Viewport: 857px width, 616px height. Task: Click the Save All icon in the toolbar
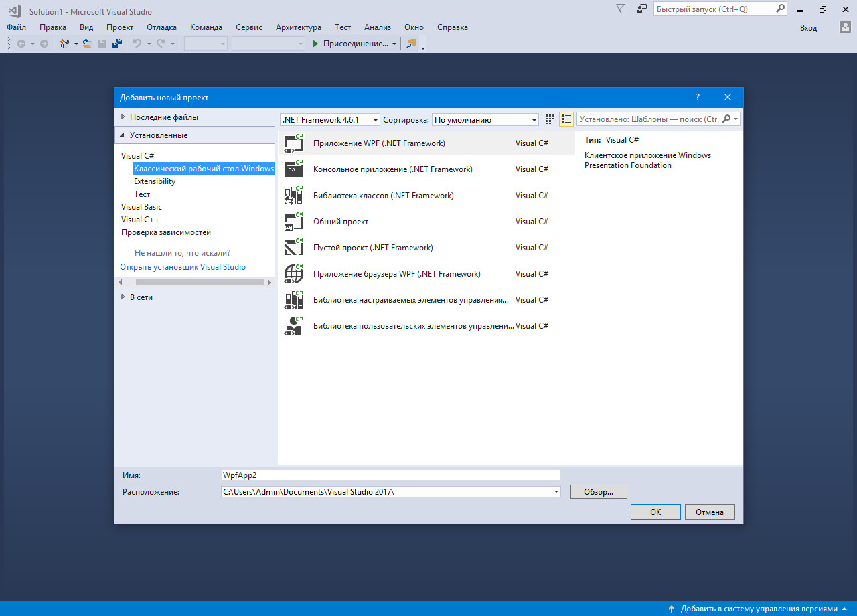click(x=117, y=44)
